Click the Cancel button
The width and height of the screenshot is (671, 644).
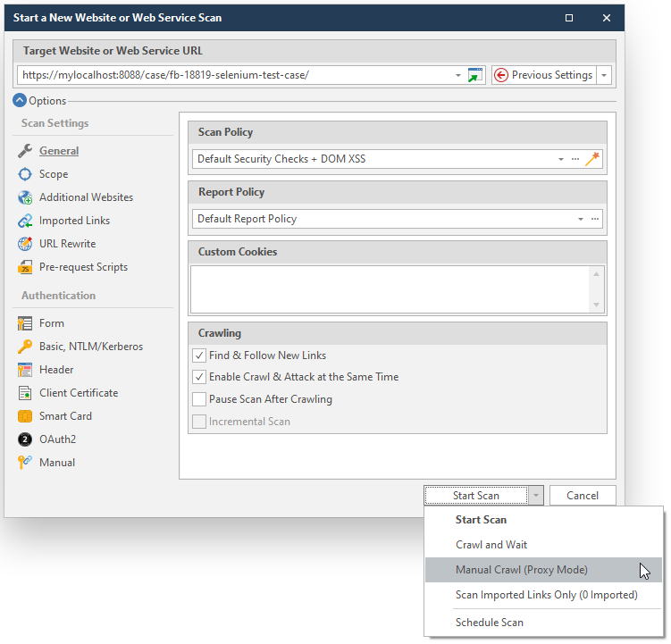coord(583,496)
